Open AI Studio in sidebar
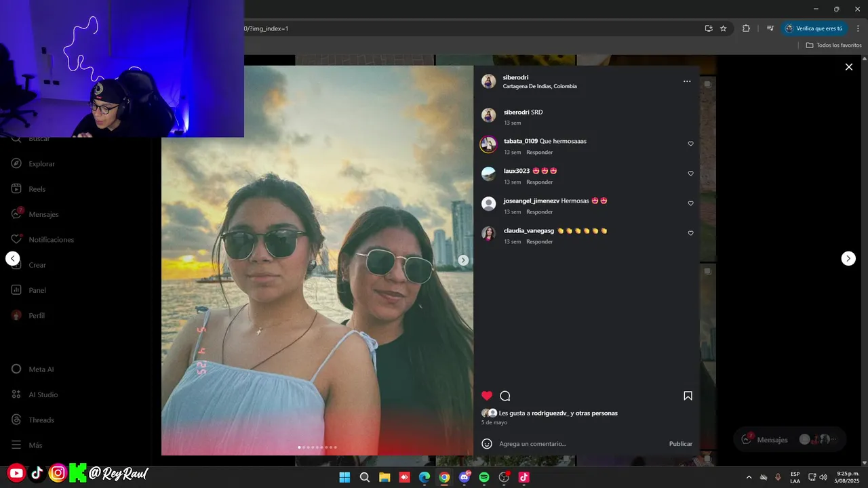 (x=34, y=394)
